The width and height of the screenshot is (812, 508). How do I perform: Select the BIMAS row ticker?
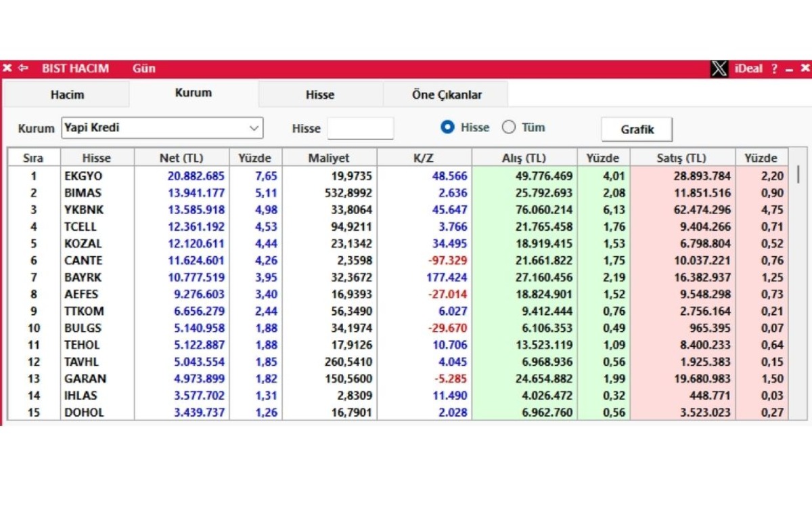coord(83,193)
